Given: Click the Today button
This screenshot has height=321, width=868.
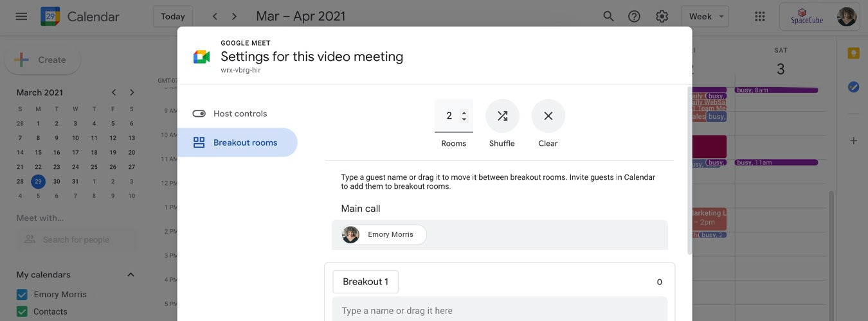Looking at the screenshot, I should pyautogui.click(x=172, y=17).
